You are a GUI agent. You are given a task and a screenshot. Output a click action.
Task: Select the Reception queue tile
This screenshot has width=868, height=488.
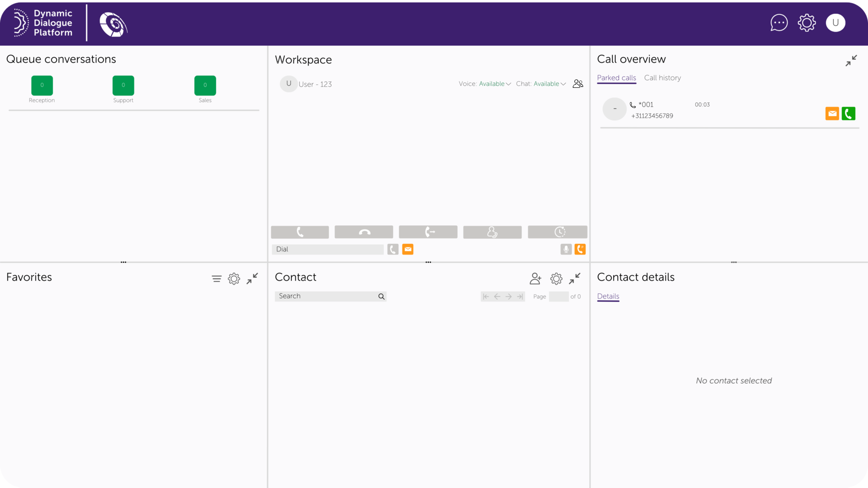click(x=42, y=86)
